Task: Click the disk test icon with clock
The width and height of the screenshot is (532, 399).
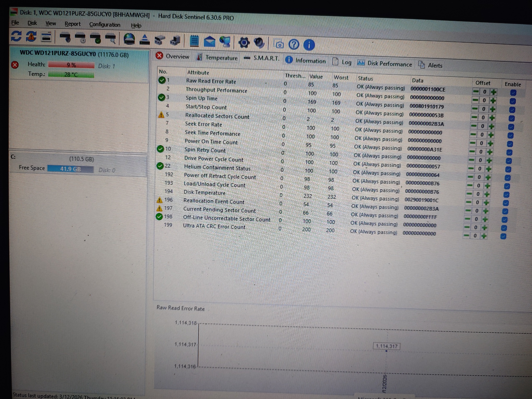Action: pos(81,38)
